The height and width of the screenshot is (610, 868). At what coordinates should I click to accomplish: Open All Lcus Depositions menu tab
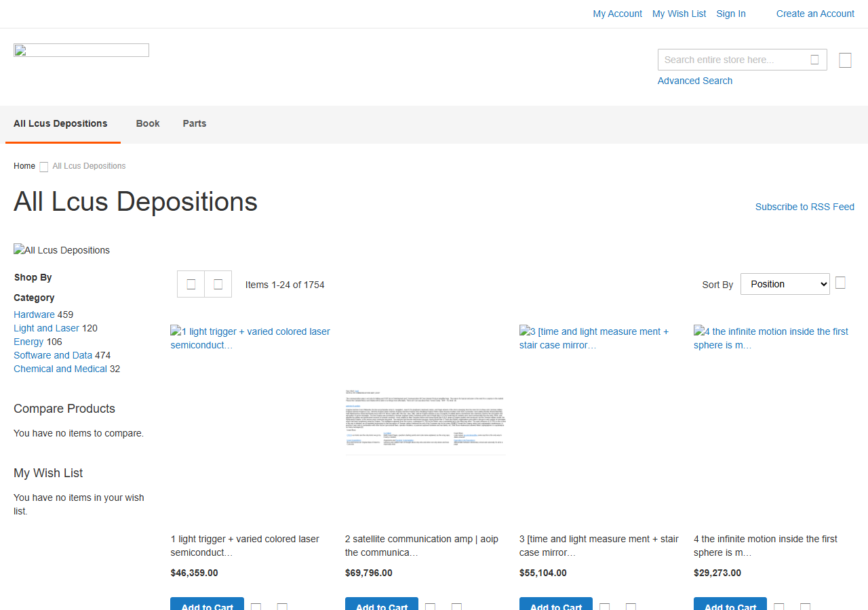coord(60,123)
